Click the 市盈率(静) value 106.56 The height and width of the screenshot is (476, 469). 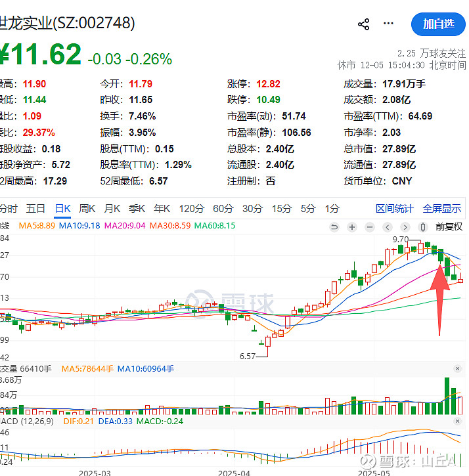pyautogui.click(x=296, y=133)
